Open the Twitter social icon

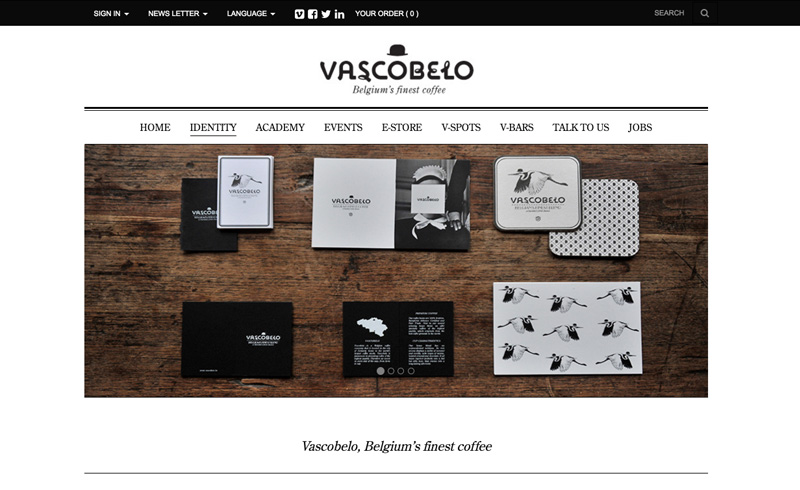click(326, 14)
